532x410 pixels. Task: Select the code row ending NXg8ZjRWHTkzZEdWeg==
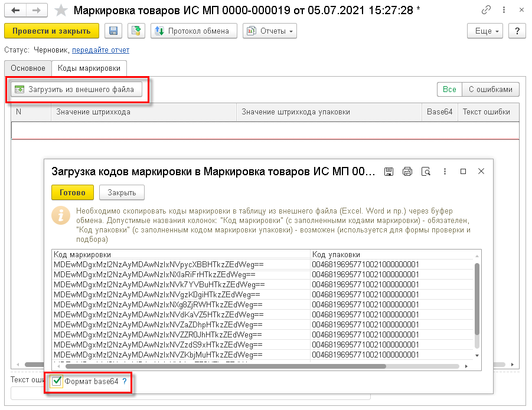[181, 304]
